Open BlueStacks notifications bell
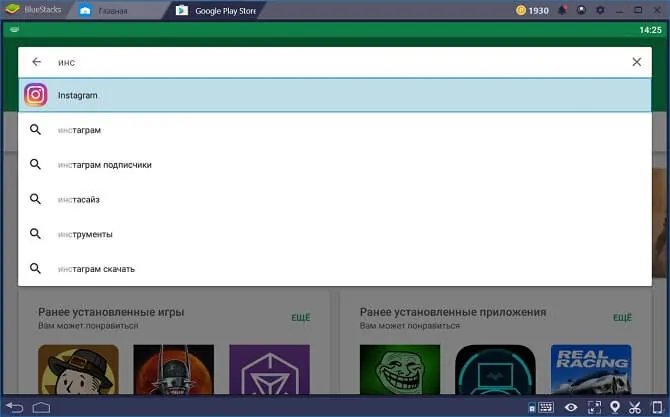This screenshot has height=417, width=670. coord(562,10)
